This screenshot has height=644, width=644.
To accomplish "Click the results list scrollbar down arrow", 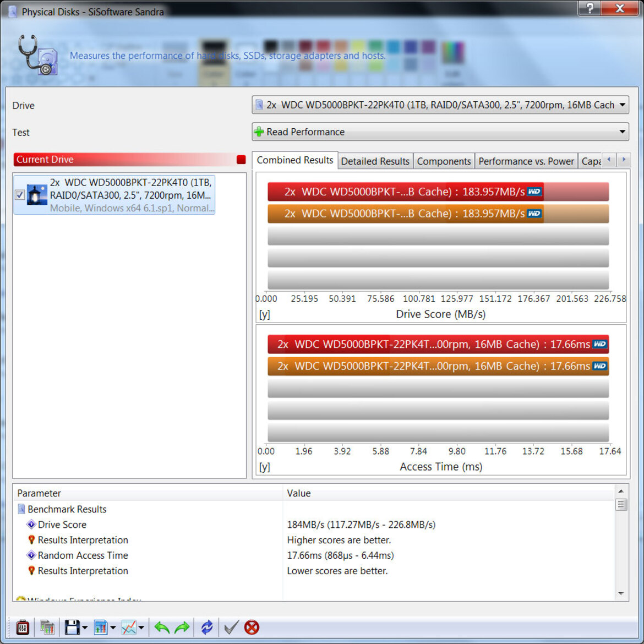I will point(621,593).
